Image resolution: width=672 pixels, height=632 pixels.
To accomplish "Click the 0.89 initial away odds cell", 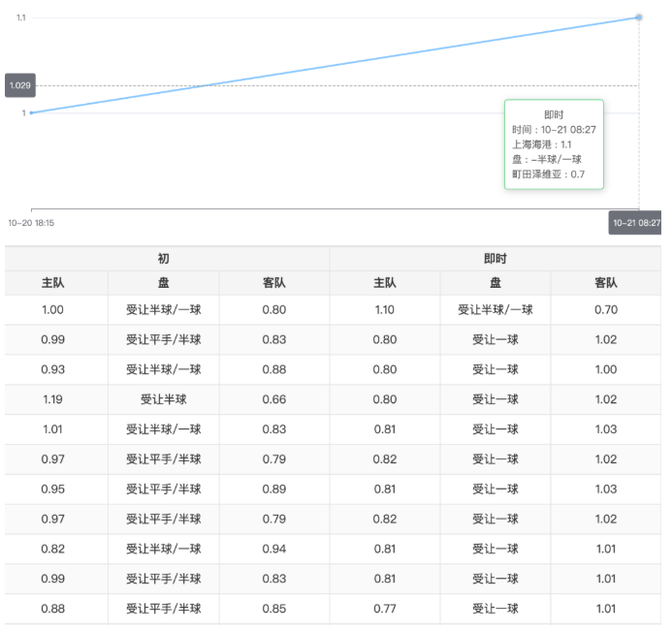I will (274, 489).
